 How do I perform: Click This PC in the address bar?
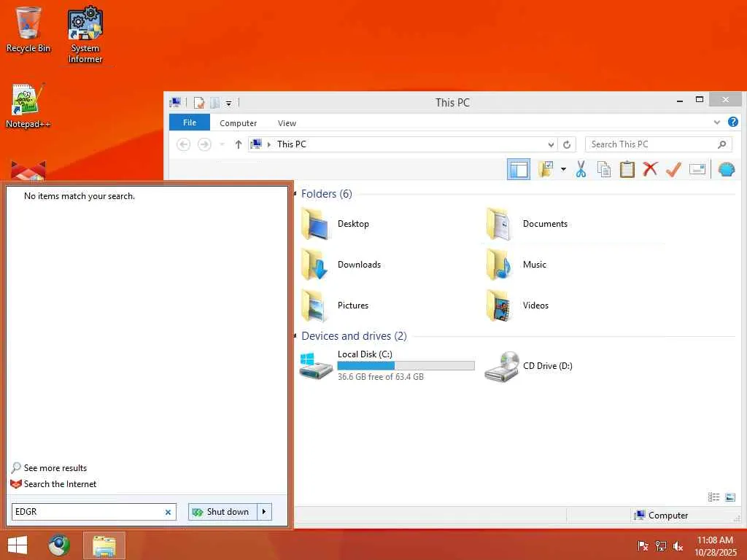coord(292,144)
